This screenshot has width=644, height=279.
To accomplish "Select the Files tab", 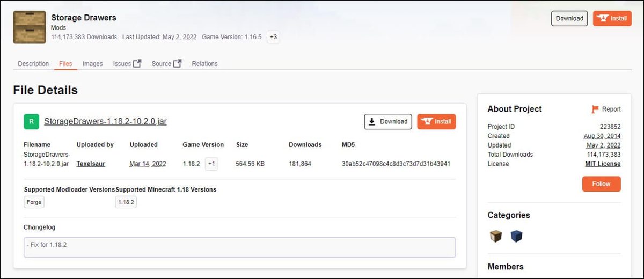I will click(65, 63).
